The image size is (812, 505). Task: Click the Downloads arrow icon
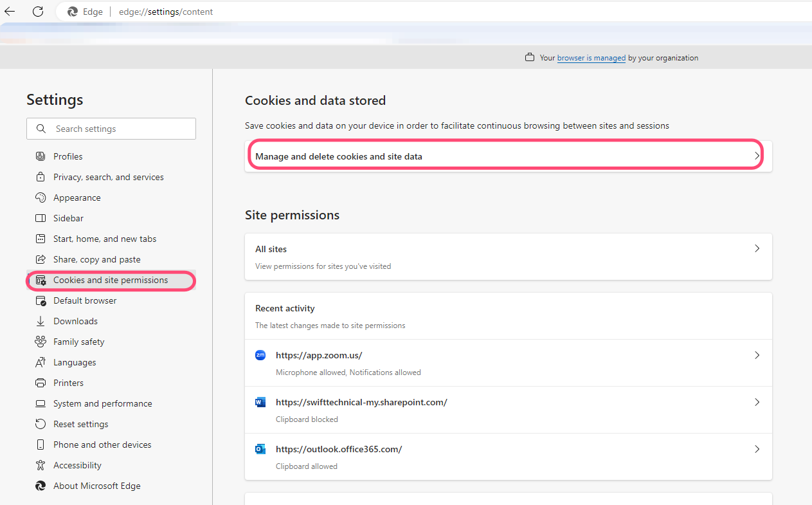coord(39,320)
